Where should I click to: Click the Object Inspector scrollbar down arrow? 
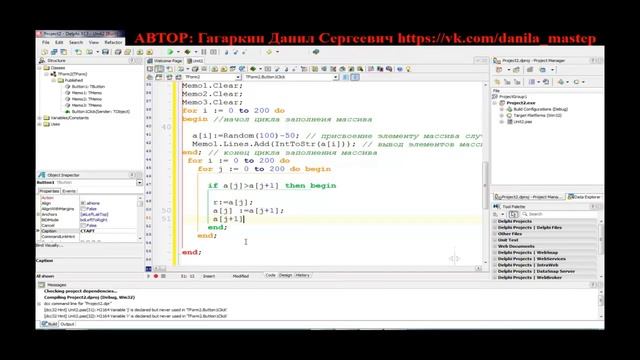coord(140,238)
